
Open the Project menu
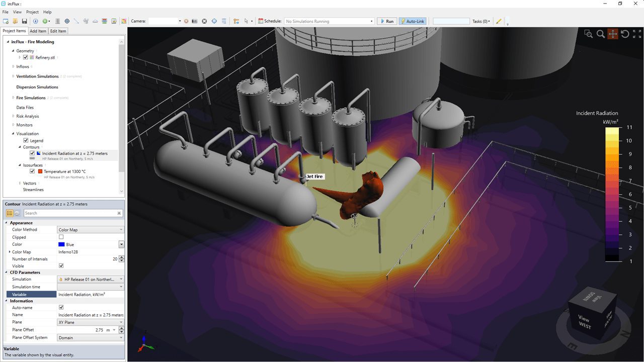tap(32, 12)
